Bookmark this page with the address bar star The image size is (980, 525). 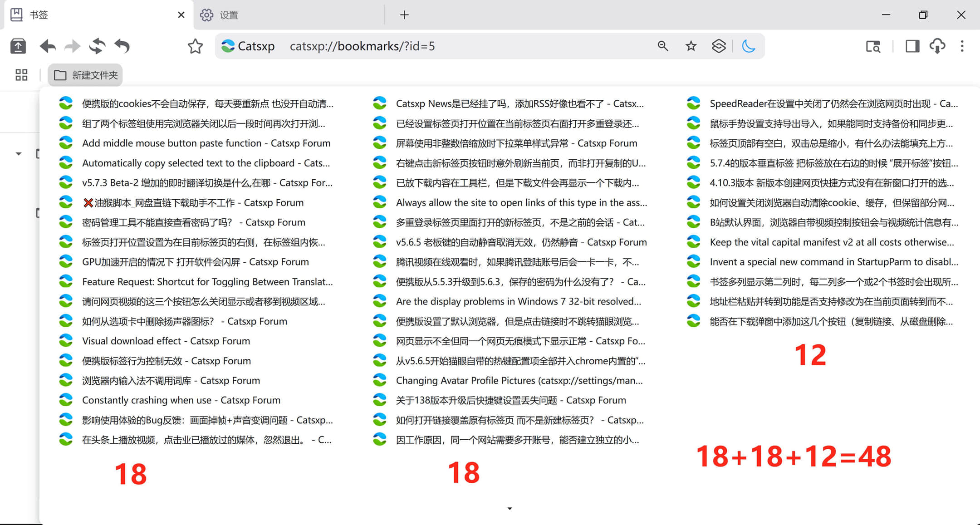691,46
